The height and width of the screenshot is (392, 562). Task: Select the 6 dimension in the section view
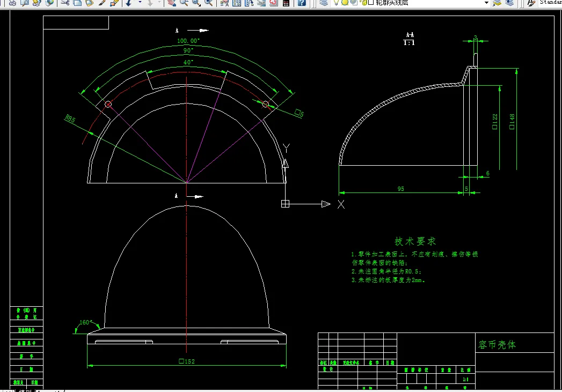487,173
